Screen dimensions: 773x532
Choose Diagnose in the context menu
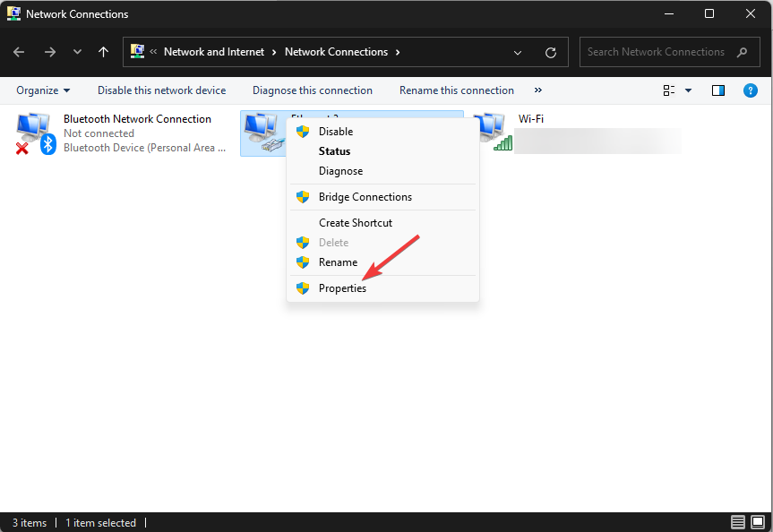point(382,171)
